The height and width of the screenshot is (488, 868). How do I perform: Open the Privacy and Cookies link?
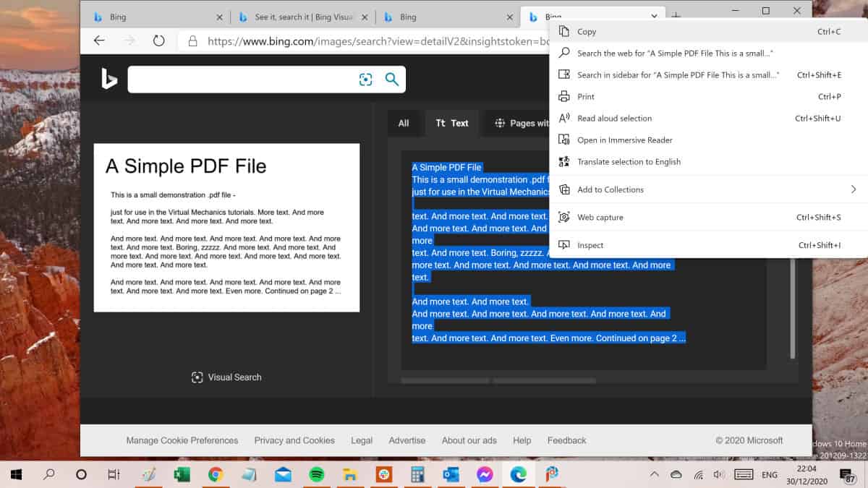click(x=294, y=440)
